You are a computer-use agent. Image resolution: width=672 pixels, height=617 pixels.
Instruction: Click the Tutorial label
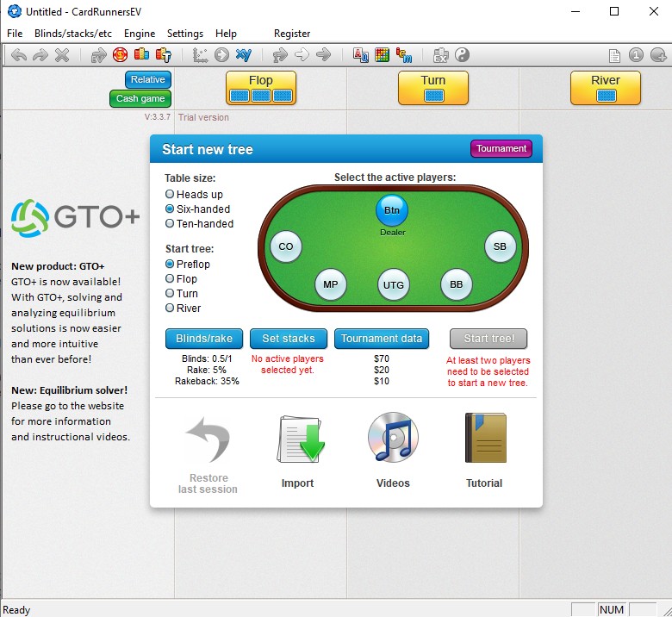tap(484, 483)
